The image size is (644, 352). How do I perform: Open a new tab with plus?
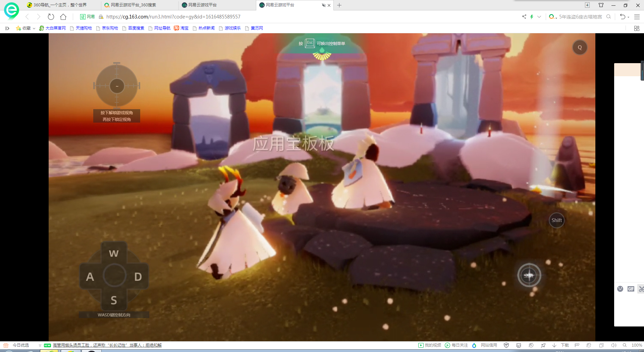pos(339,5)
